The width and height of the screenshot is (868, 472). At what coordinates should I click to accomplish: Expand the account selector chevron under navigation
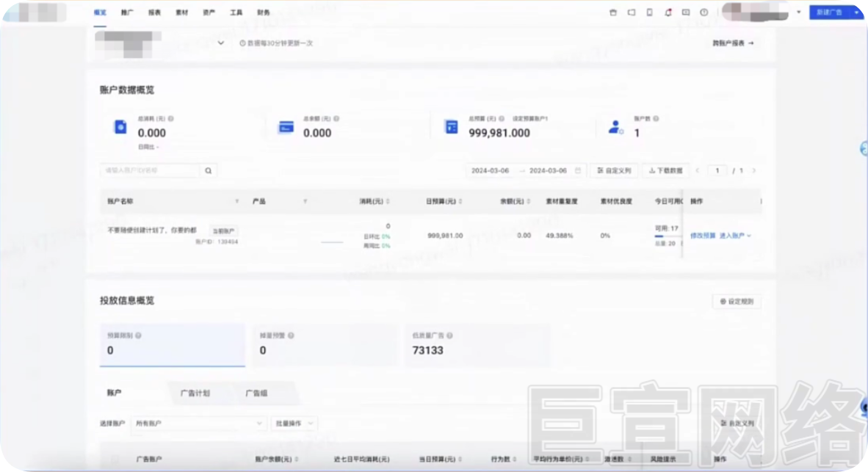(220, 43)
